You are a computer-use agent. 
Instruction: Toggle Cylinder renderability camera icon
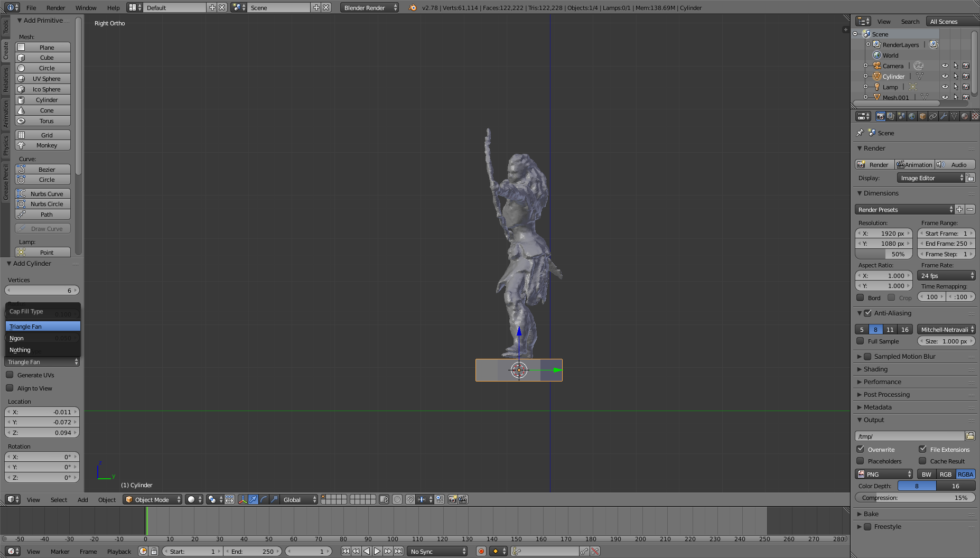[966, 76]
